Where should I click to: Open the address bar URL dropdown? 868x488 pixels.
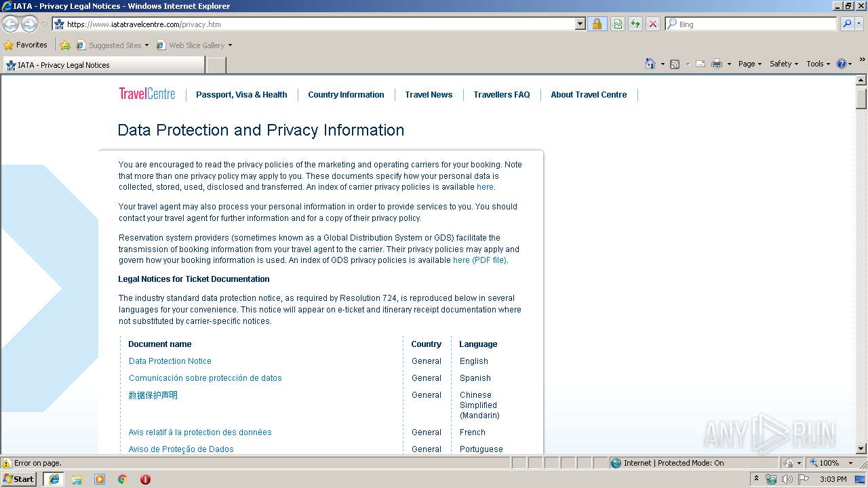(x=580, y=24)
